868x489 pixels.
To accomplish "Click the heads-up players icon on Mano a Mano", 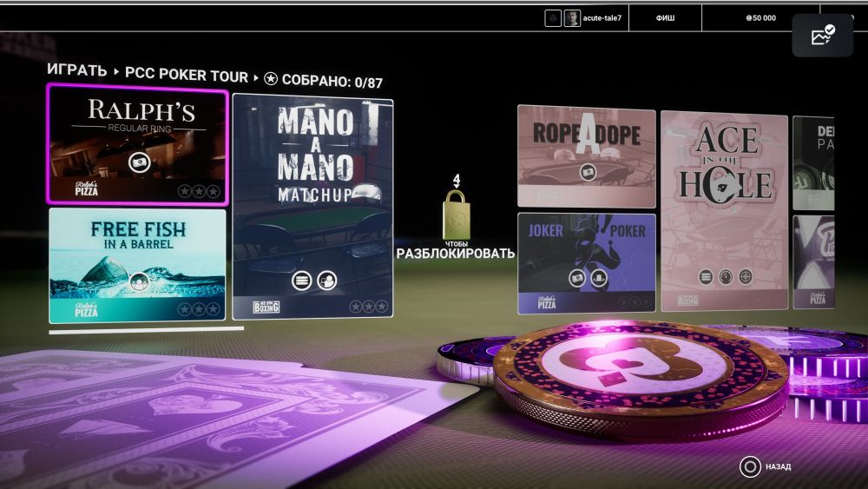I will (326, 280).
